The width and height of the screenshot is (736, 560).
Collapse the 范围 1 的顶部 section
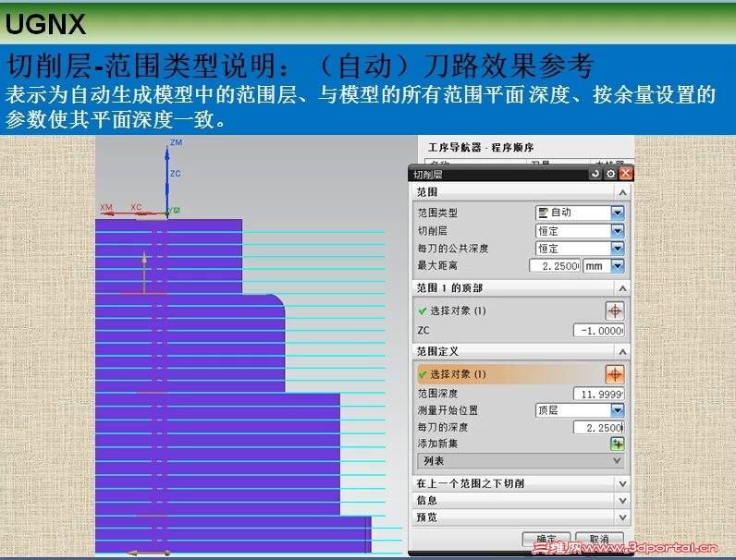tap(622, 288)
